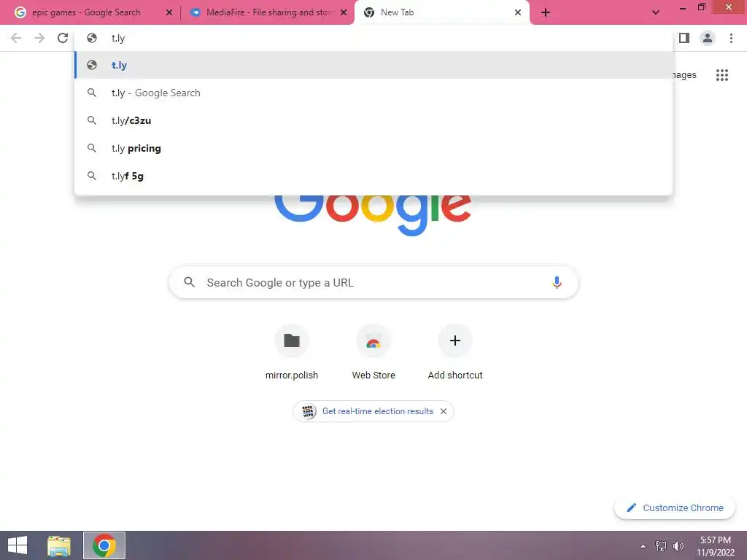This screenshot has width=747, height=560.
Task: Open the Windows Start button
Action: coord(18,545)
